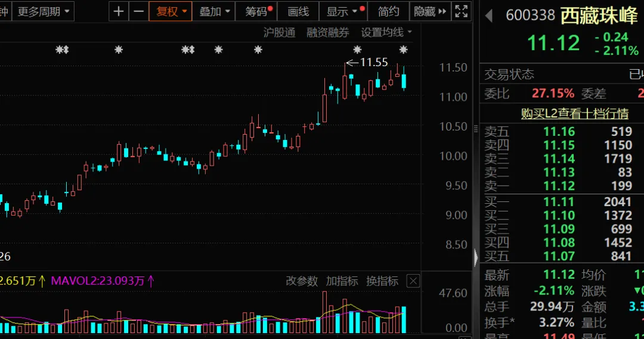This screenshot has width=644, height=339.
Task: Expand 复权 adjustment dropdown
Action: coord(171,11)
